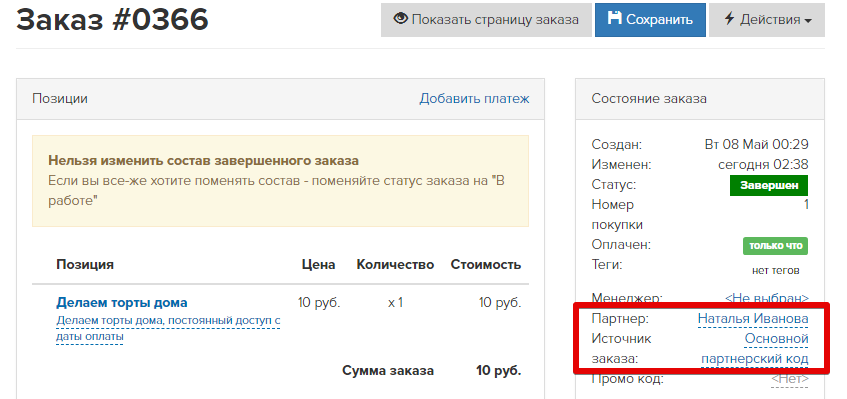The height and width of the screenshot is (399, 847).
Task: Change partner Наталья Иванова
Action: [x=753, y=319]
